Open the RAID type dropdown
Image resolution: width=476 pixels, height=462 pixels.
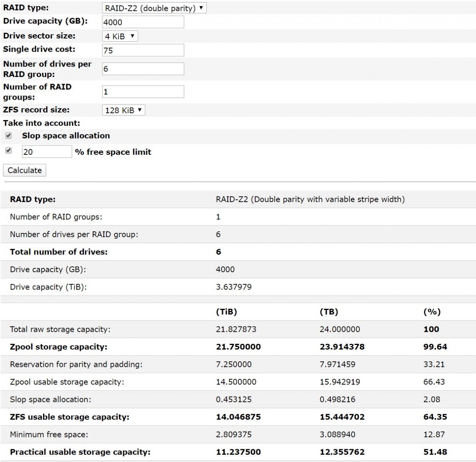pos(154,8)
